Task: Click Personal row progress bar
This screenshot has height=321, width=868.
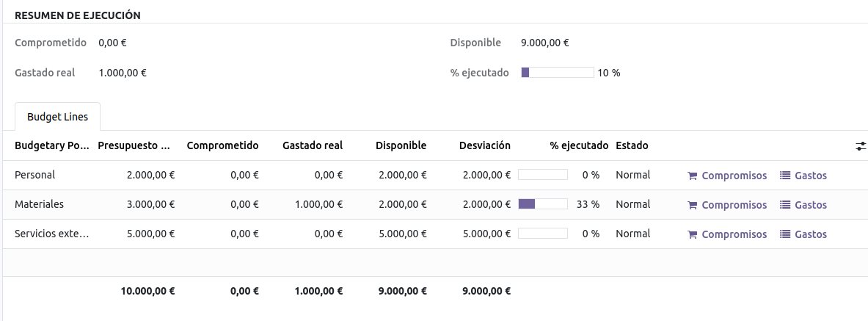Action: click(543, 176)
